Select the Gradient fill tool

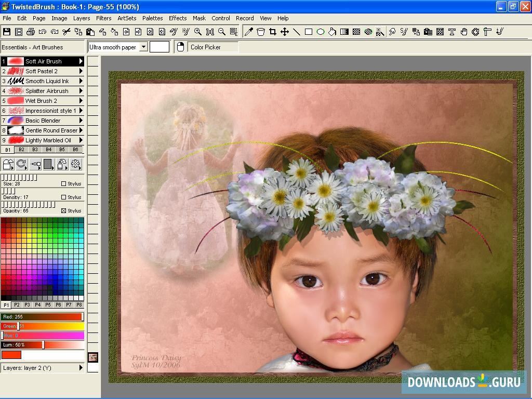(344, 32)
